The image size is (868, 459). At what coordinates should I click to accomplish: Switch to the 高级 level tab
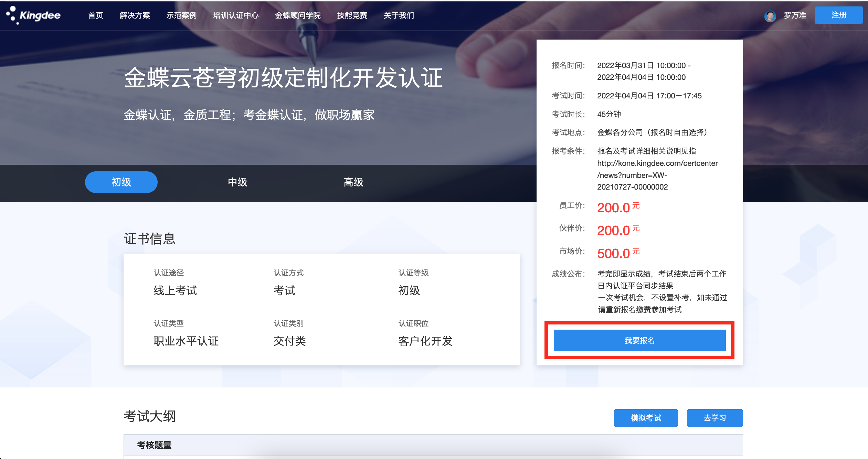click(x=353, y=182)
